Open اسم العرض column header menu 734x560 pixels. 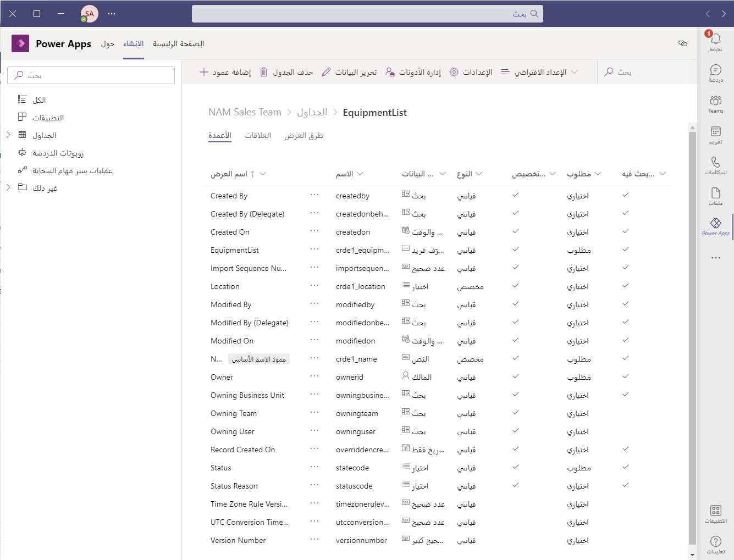[238, 174]
